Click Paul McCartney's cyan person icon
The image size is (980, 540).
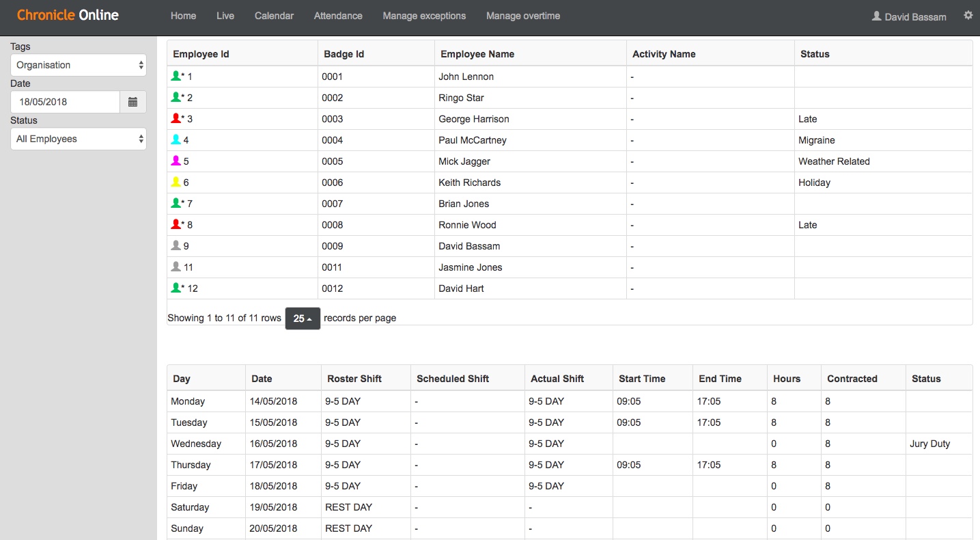pyautogui.click(x=176, y=140)
